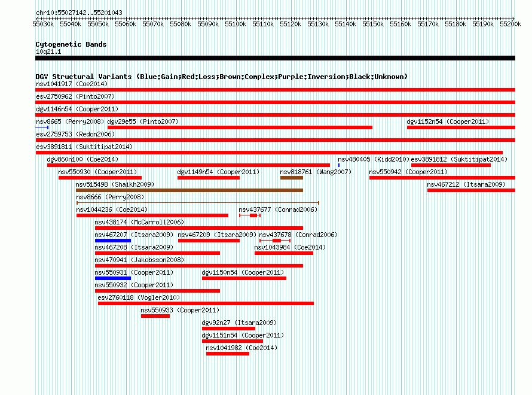
Task: Select the nsv437677 (Conrad2006) label
Action: click(278, 209)
